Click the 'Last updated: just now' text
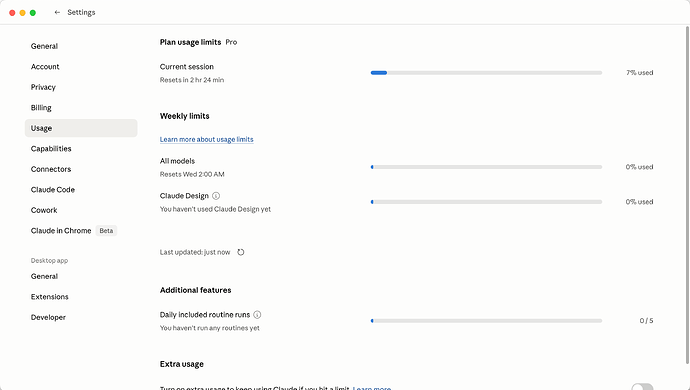 tap(195, 252)
